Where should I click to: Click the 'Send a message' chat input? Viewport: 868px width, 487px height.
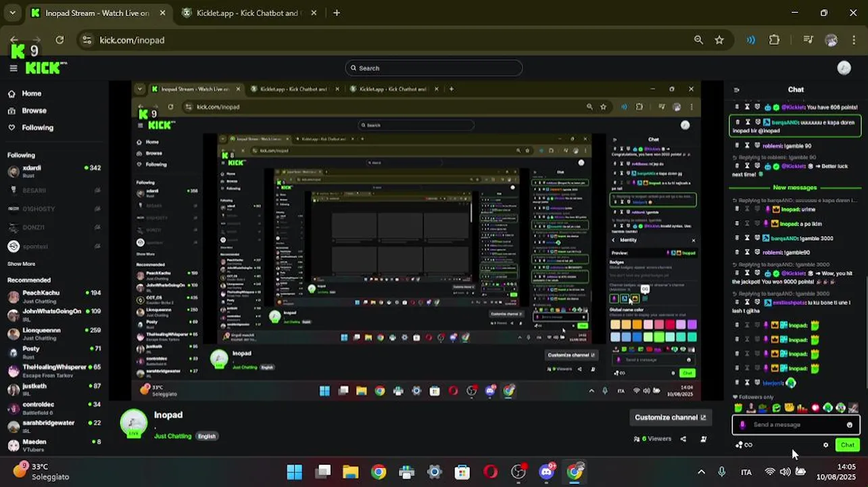click(x=796, y=425)
